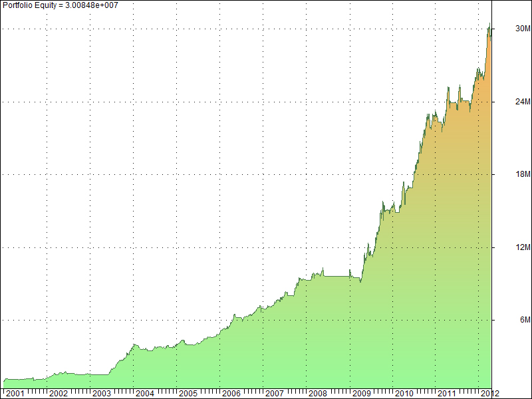Screen dimensions: 532x399
Task: Click the 2009 time axis marker
Action: pos(361,393)
